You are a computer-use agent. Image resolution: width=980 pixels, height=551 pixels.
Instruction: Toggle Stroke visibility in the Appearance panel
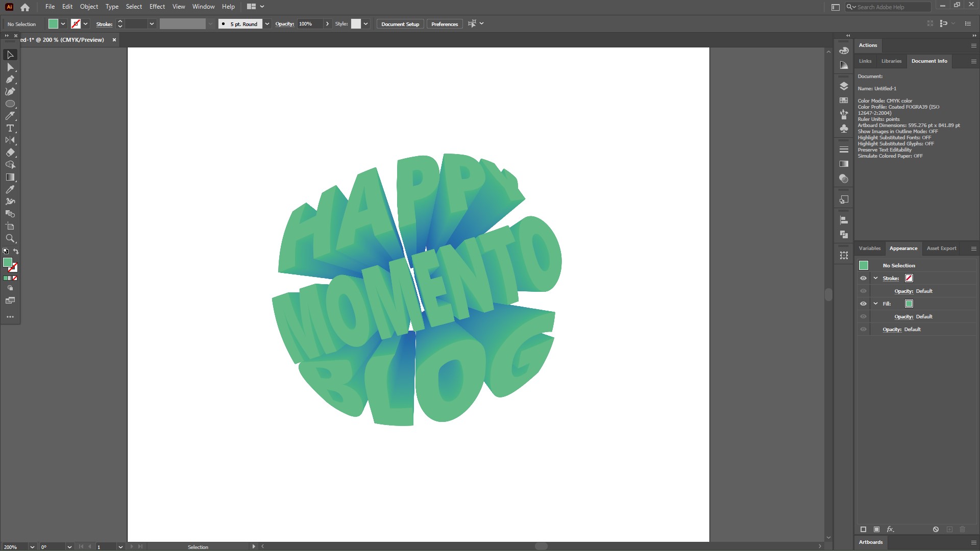click(x=863, y=278)
